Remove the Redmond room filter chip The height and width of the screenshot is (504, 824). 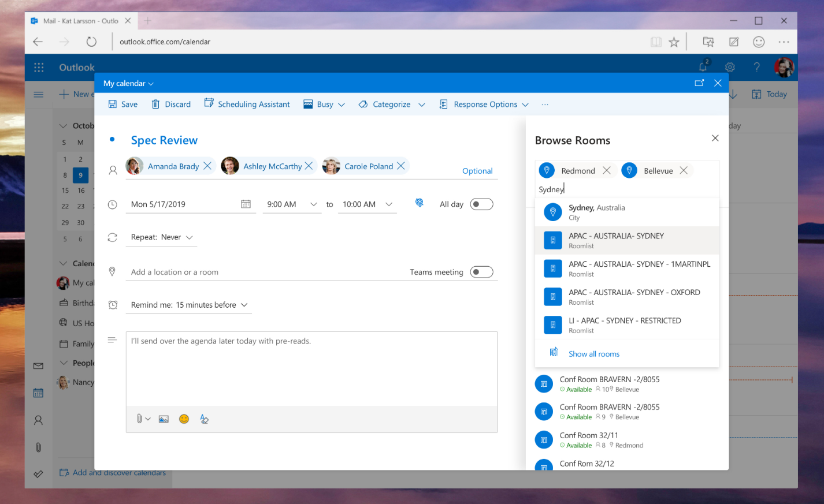pos(607,170)
